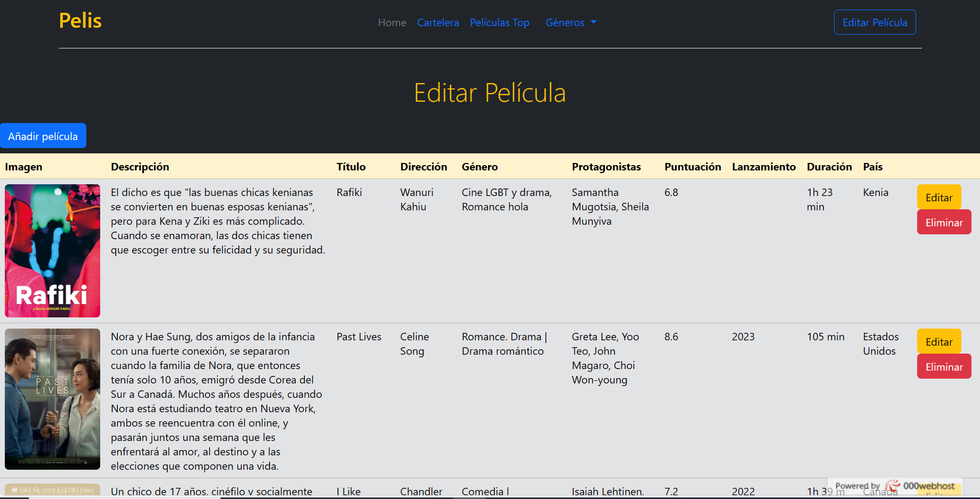Click the Título column header

[x=351, y=167]
